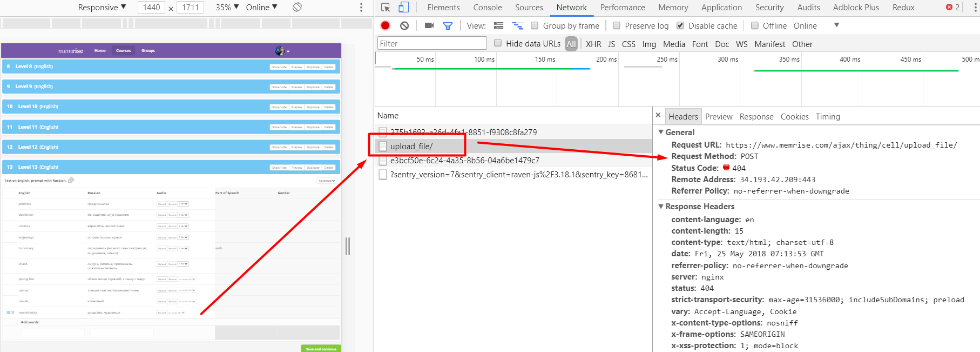This screenshot has width=980, height=352.
Task: Capture screenshots with the camera icon
Action: pyautogui.click(x=429, y=25)
